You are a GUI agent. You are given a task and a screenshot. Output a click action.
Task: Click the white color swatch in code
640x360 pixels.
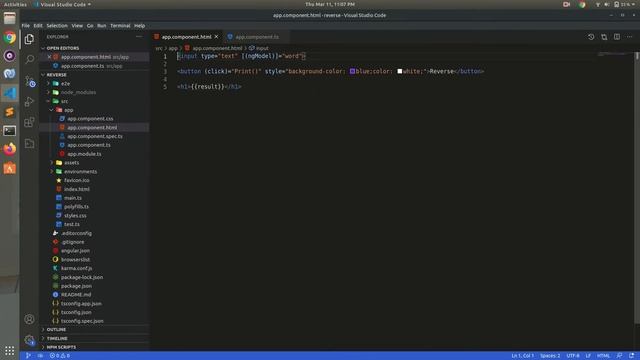(400, 71)
